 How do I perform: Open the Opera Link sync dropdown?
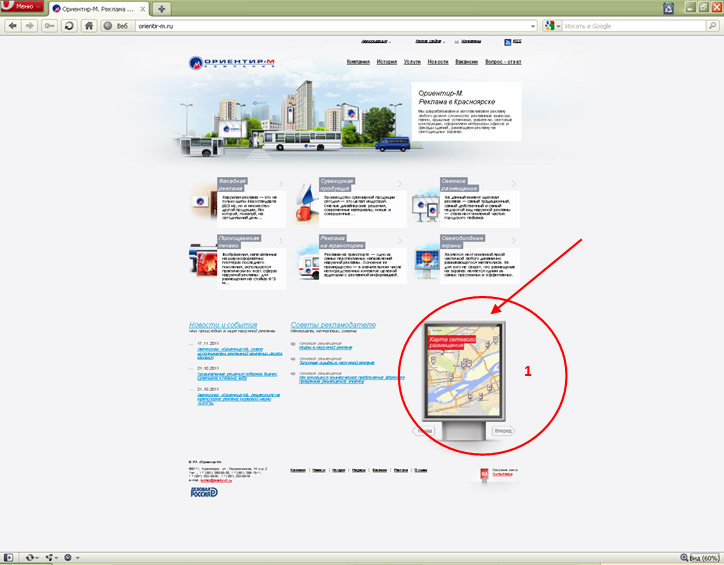(32, 557)
